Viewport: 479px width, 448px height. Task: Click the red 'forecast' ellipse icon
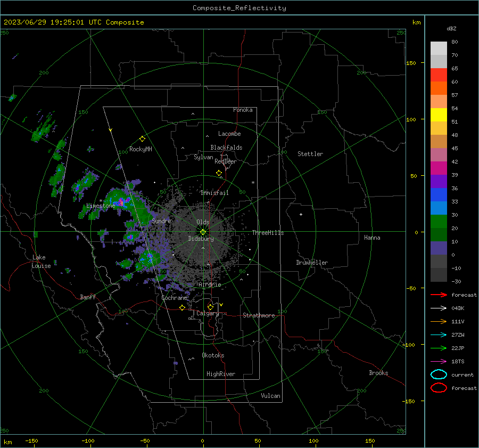pos(439,388)
